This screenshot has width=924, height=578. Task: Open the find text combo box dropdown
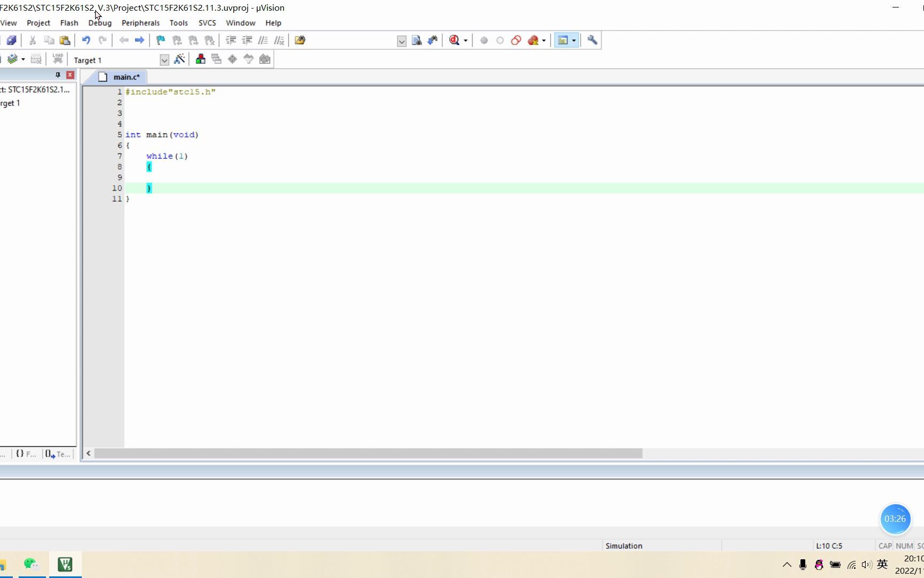click(x=402, y=41)
